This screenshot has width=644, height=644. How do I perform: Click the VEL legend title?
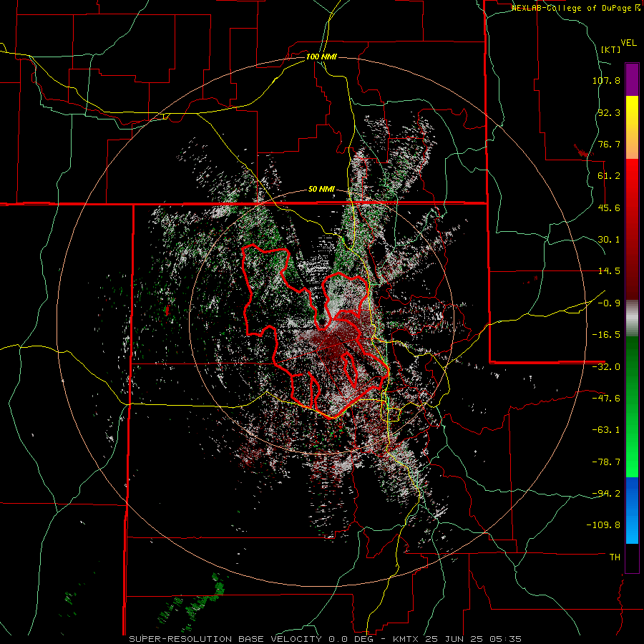628,43
